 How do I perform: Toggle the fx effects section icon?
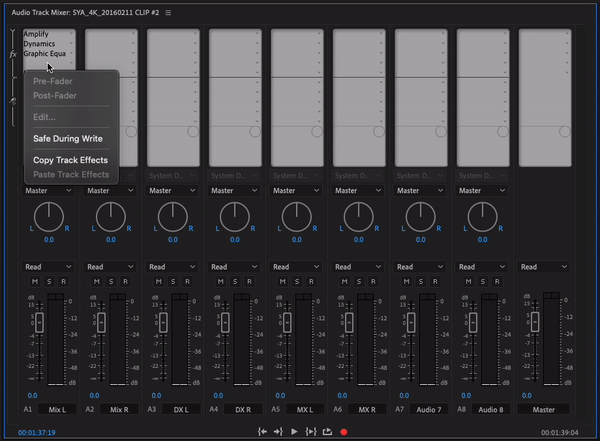pyautogui.click(x=13, y=54)
